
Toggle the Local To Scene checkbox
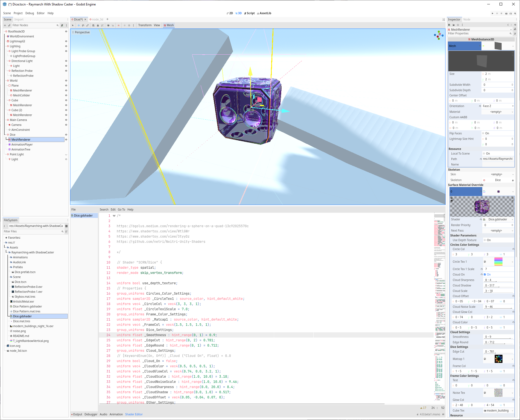(x=484, y=154)
